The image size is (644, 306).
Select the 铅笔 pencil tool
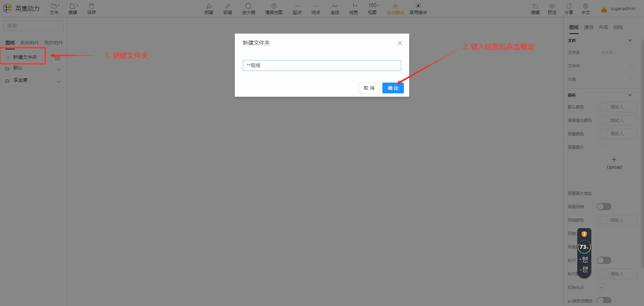point(228,9)
